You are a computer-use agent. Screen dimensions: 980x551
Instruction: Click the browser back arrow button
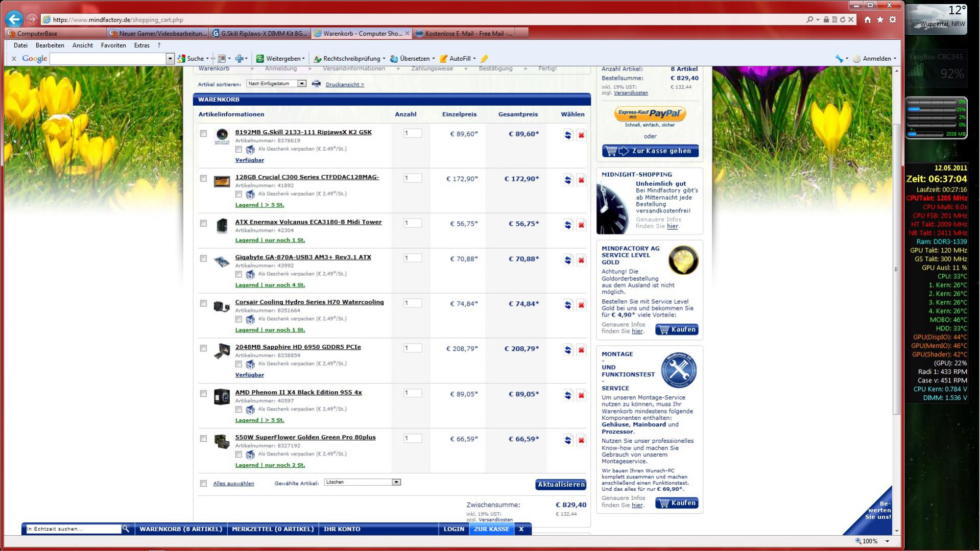click(14, 19)
